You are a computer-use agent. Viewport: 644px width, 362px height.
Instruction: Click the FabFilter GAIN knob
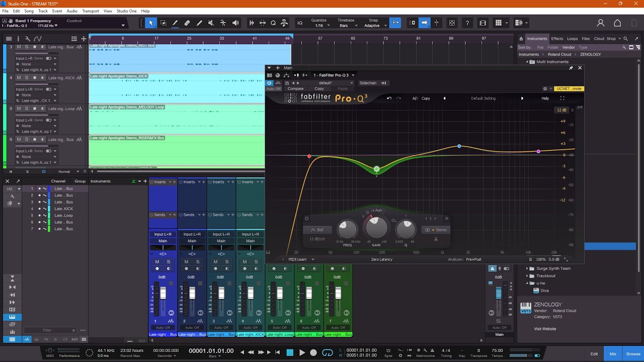tap(376, 228)
